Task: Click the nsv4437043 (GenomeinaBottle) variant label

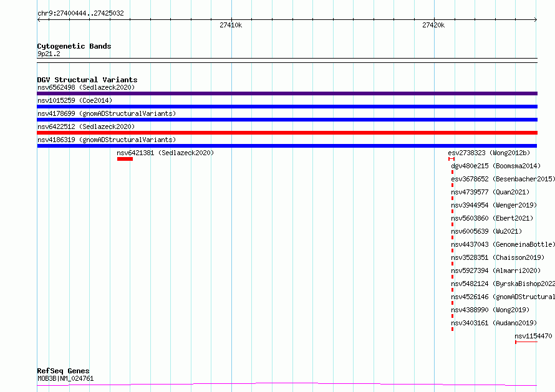Action: (503, 244)
